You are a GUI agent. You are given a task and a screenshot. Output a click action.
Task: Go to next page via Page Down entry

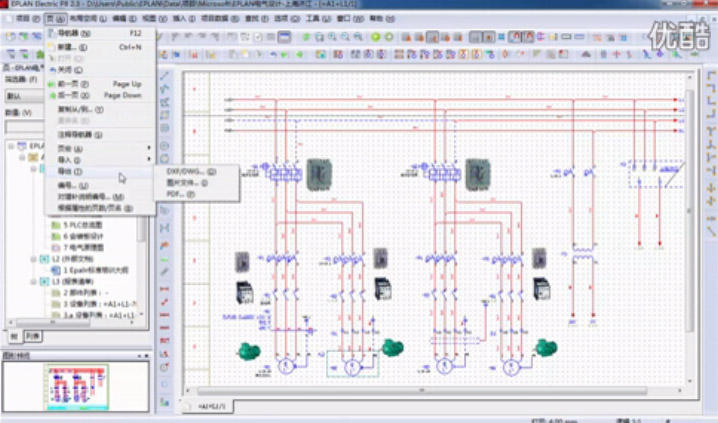(100, 95)
